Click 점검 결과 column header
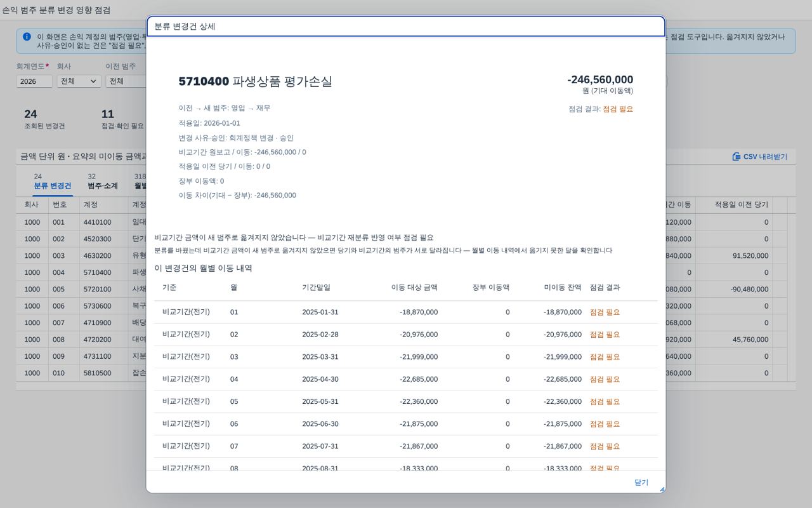 click(605, 288)
